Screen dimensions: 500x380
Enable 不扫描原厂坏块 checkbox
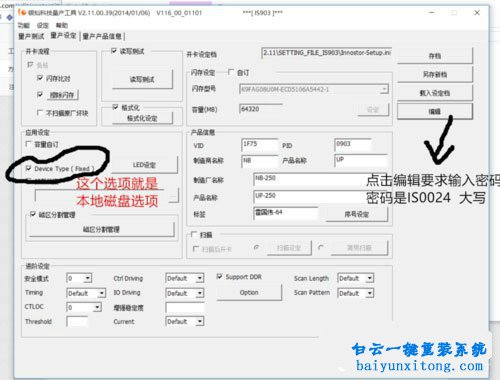40,113
